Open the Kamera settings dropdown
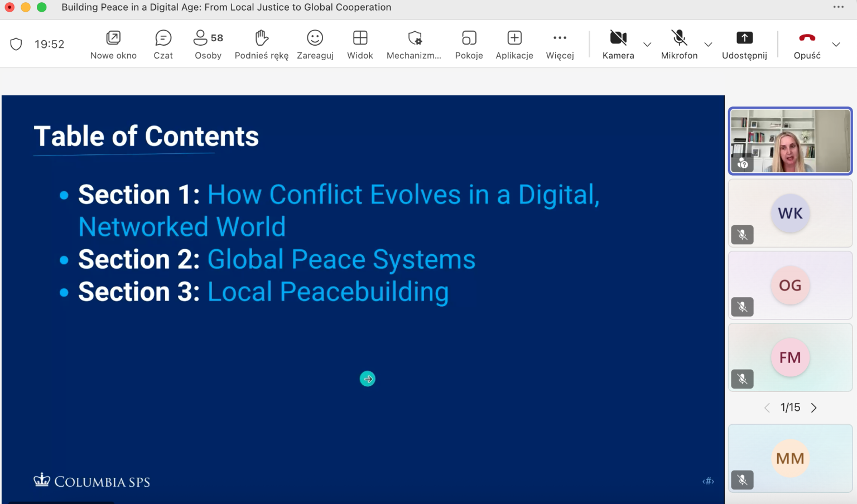The height and width of the screenshot is (504, 857). click(647, 45)
